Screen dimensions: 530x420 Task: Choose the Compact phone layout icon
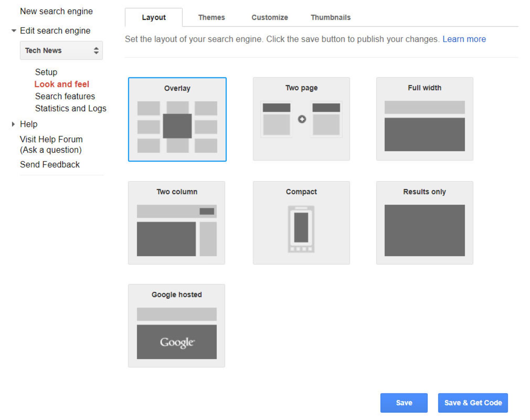(301, 229)
